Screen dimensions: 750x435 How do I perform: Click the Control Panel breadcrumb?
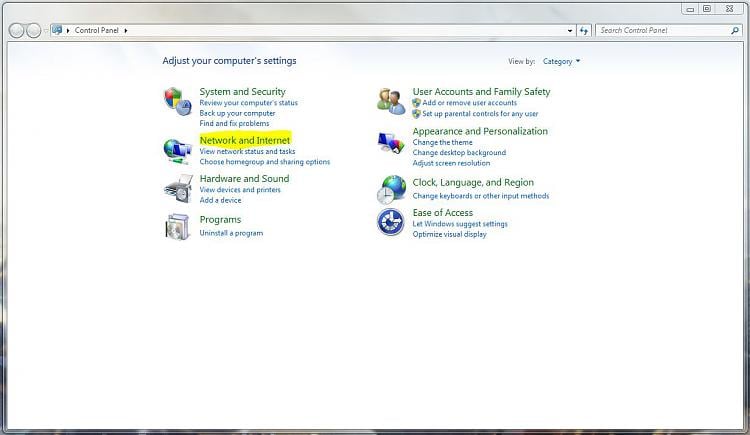[97, 30]
